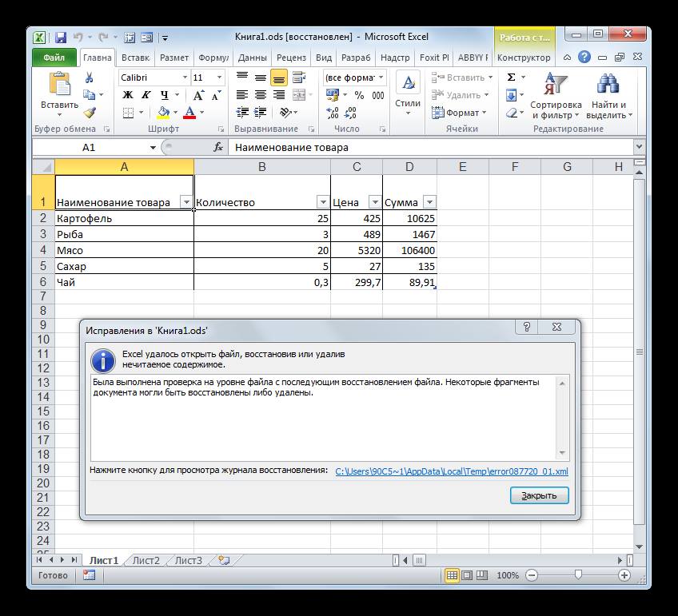678x616 pixels.
Task: Click the cell borders icon
Action: [x=128, y=113]
